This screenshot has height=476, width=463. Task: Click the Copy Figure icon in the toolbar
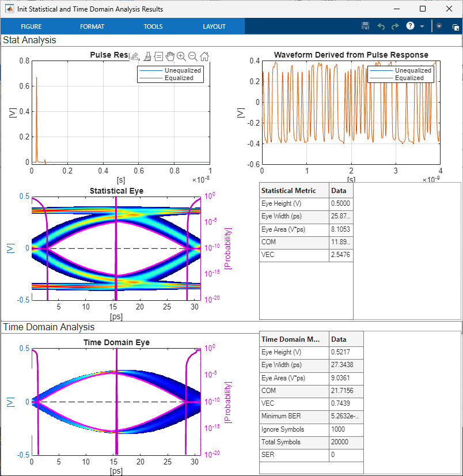coord(454,27)
